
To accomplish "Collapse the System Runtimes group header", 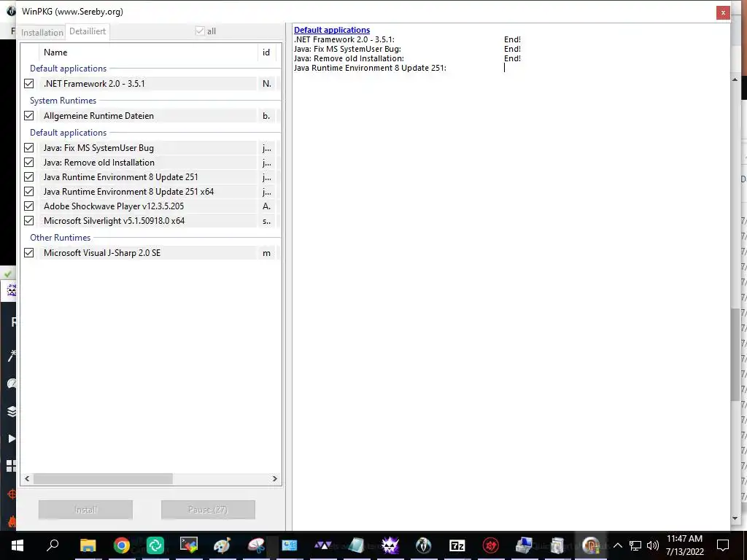I will [x=63, y=101].
